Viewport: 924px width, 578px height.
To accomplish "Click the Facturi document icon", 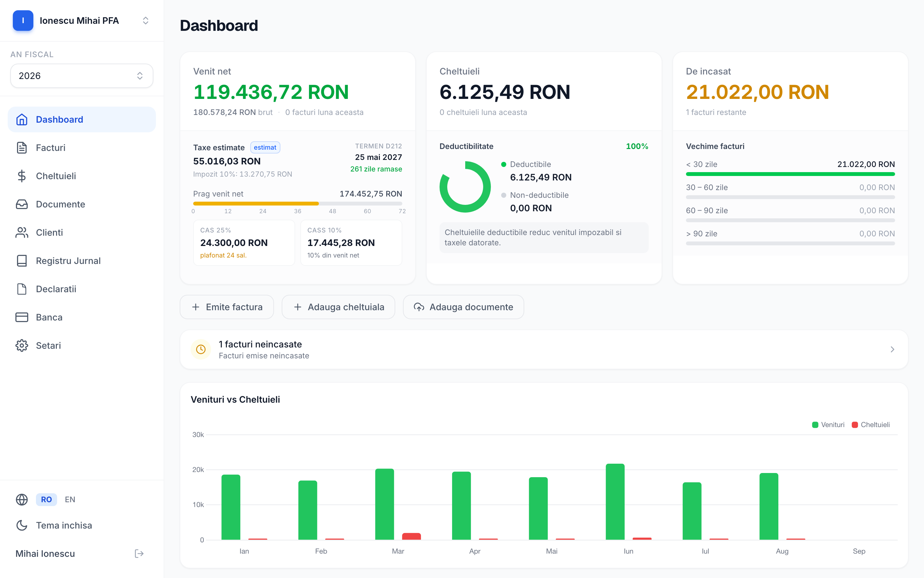I will click(22, 148).
